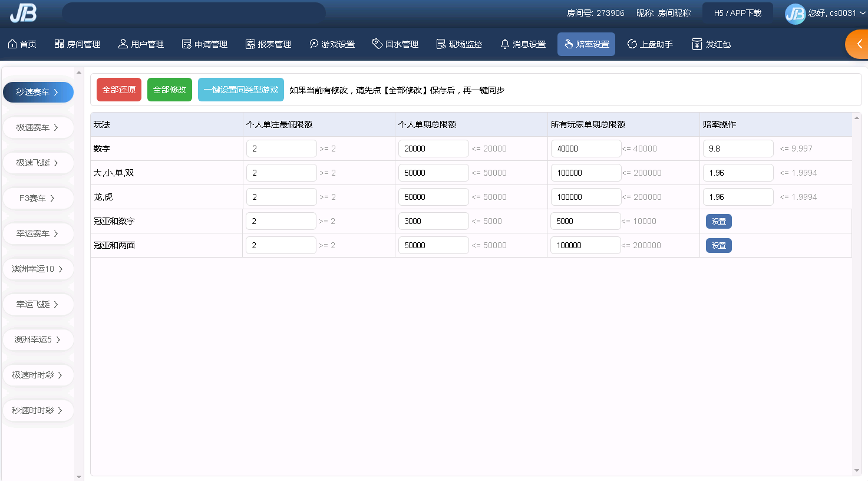
Task: Open 回水管理 rebate management
Action: (395, 44)
